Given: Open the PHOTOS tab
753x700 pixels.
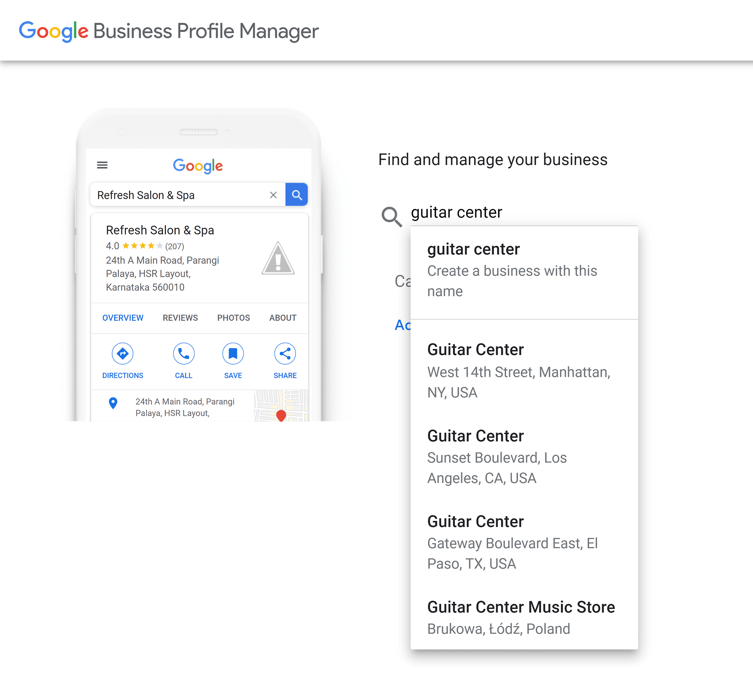Looking at the screenshot, I should [x=234, y=318].
